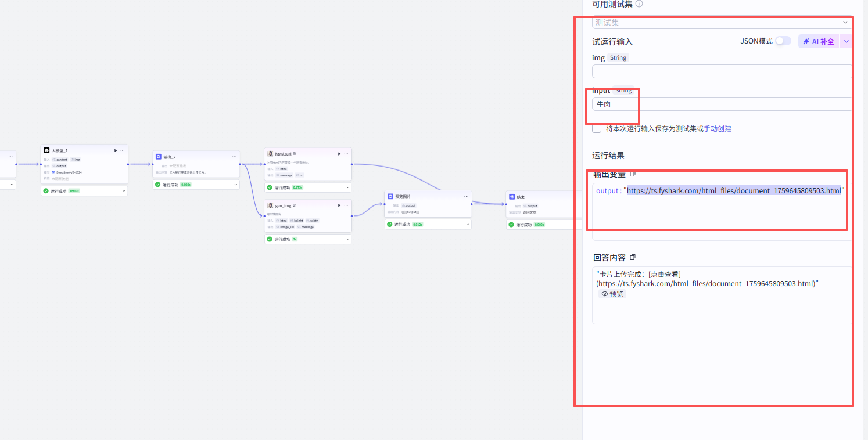Click the gen_img node run triangle
Screen dimensions: 868x440
(x=339, y=205)
